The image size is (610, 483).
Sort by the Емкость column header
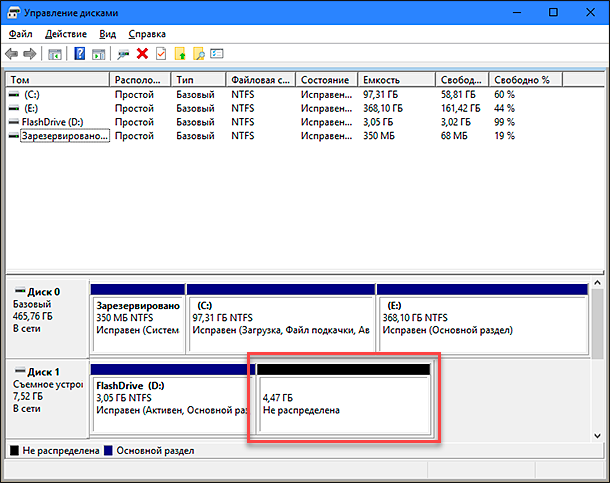click(x=396, y=80)
